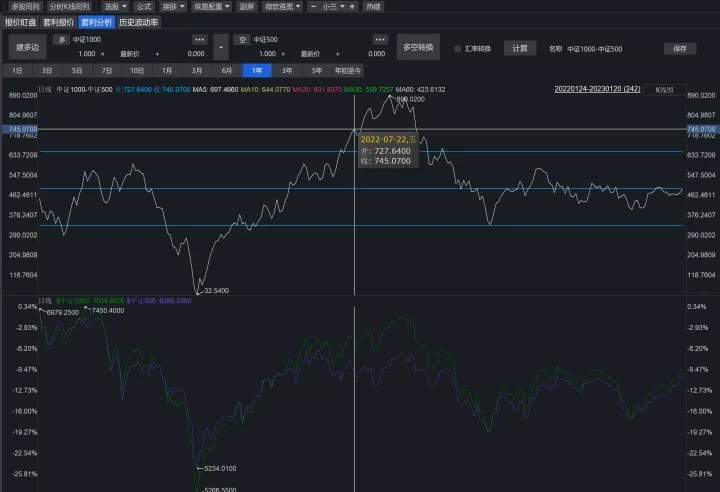The height and width of the screenshot is (492, 720).
Task: Switch to the 报价盯盘 tab
Action: coord(20,21)
